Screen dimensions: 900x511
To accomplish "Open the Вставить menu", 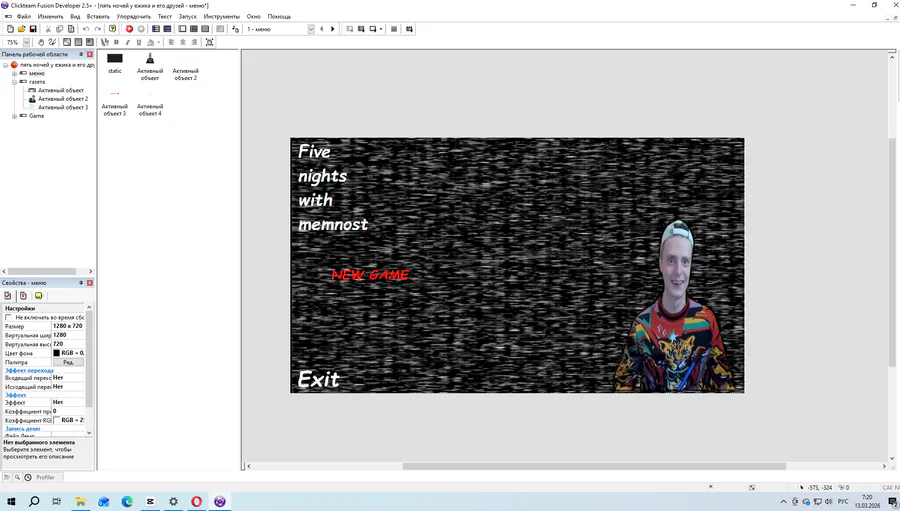I will pos(98,17).
